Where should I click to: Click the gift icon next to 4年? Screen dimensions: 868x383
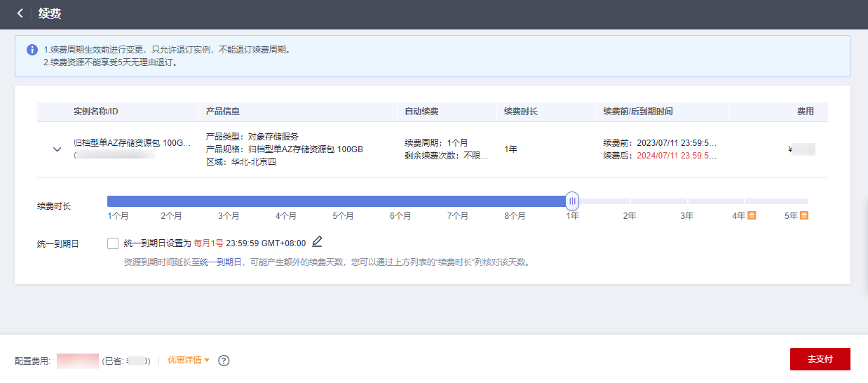(x=752, y=215)
